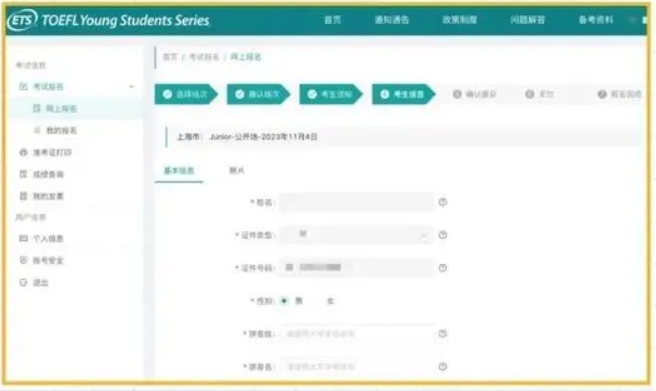
Task: Click 退出 logout entry in sidebar
Action: click(x=34, y=283)
